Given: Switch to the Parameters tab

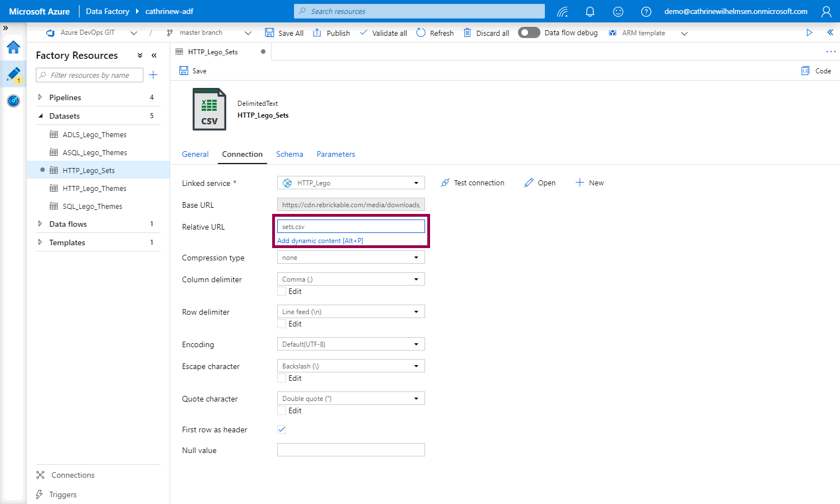Looking at the screenshot, I should pyautogui.click(x=335, y=154).
